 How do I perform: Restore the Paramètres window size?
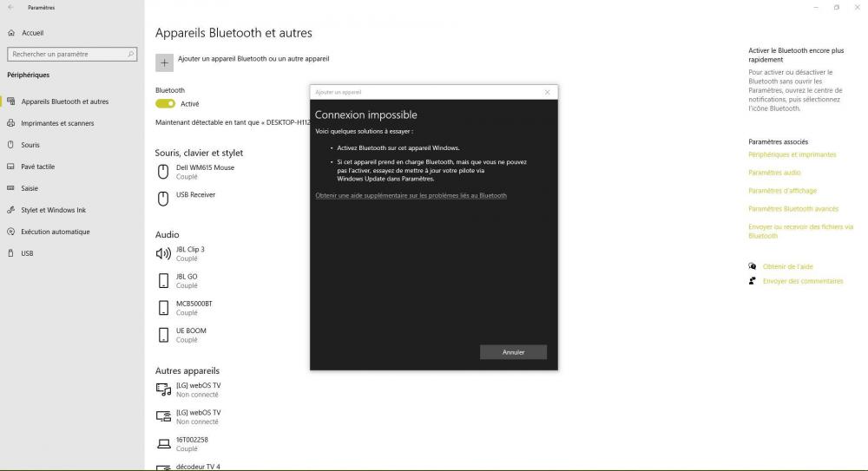click(x=837, y=7)
